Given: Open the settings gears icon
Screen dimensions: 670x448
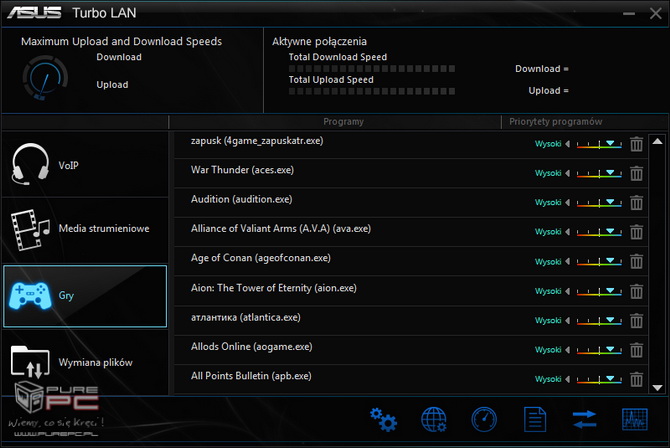Looking at the screenshot, I should tap(383, 420).
